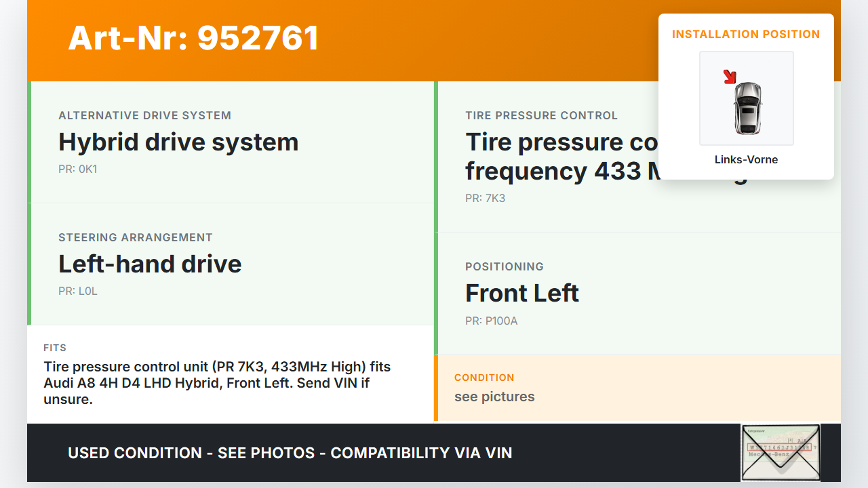Click the red arrow at the car's front-left
The image size is (868, 488).
tap(730, 77)
